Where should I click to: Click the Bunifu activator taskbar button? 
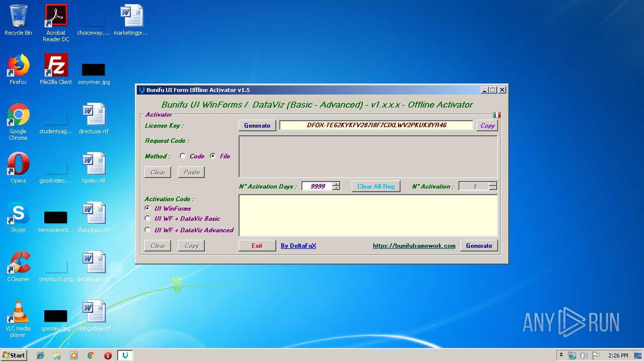coord(125,355)
